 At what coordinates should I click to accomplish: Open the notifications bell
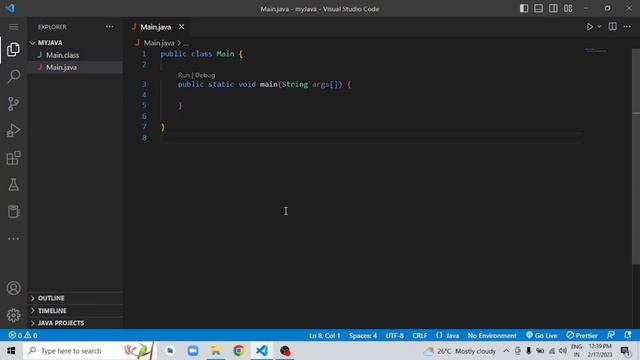[x=628, y=335]
